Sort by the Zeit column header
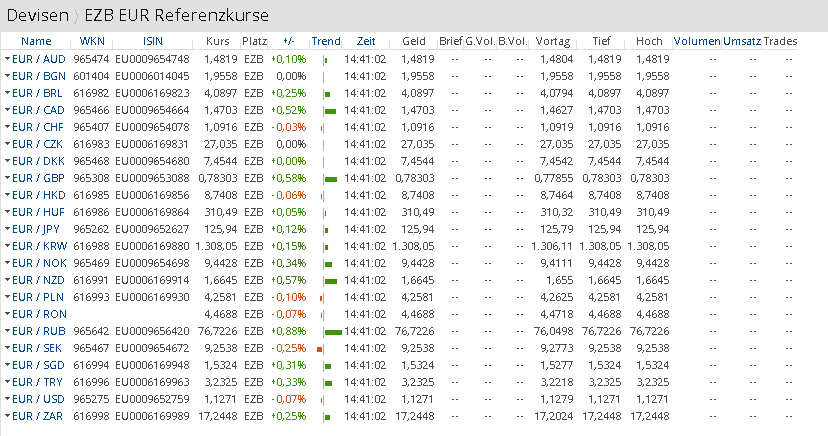828x436 pixels. 365,41
